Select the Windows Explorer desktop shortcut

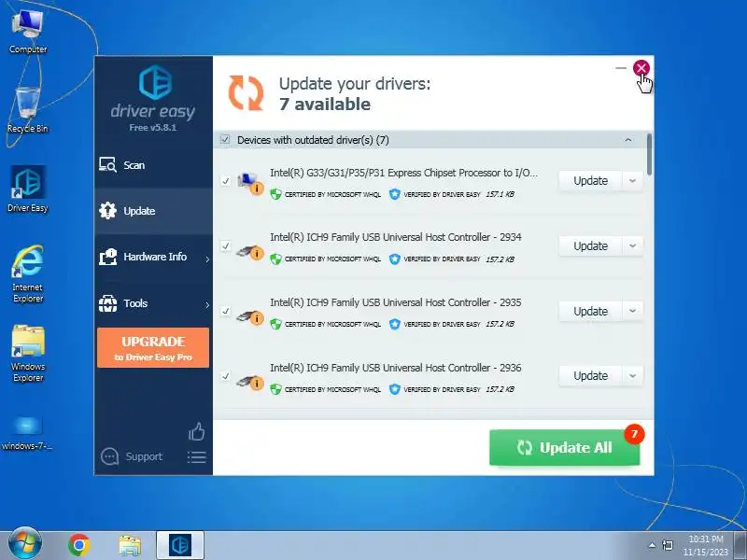[x=28, y=354]
